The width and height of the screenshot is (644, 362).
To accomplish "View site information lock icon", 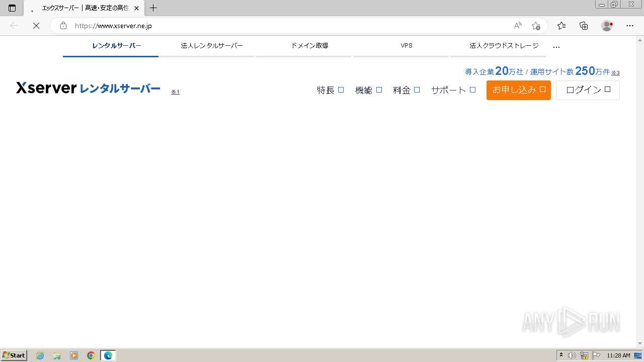I will click(63, 26).
